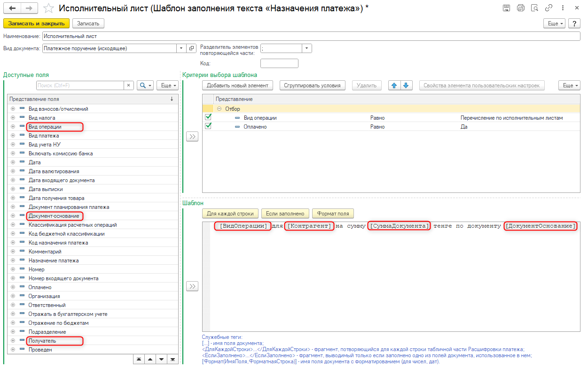The width and height of the screenshot is (588, 368).
Task: Uncheck the Вид операции filter checkbox
Action: point(208,117)
